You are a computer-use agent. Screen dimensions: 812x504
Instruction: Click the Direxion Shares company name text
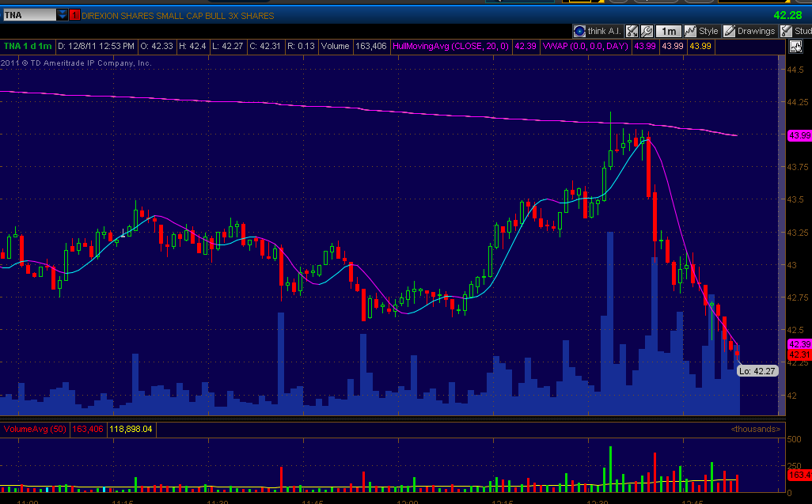tap(177, 16)
